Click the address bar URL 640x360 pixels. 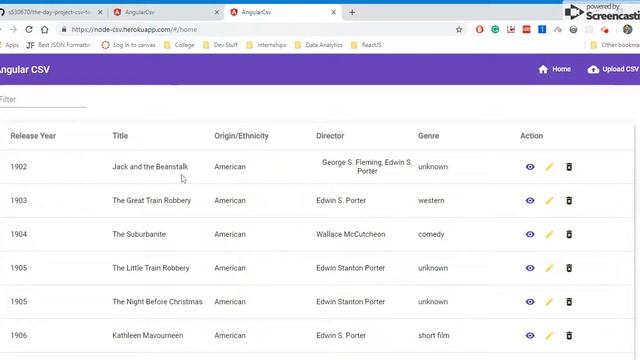coord(134,29)
